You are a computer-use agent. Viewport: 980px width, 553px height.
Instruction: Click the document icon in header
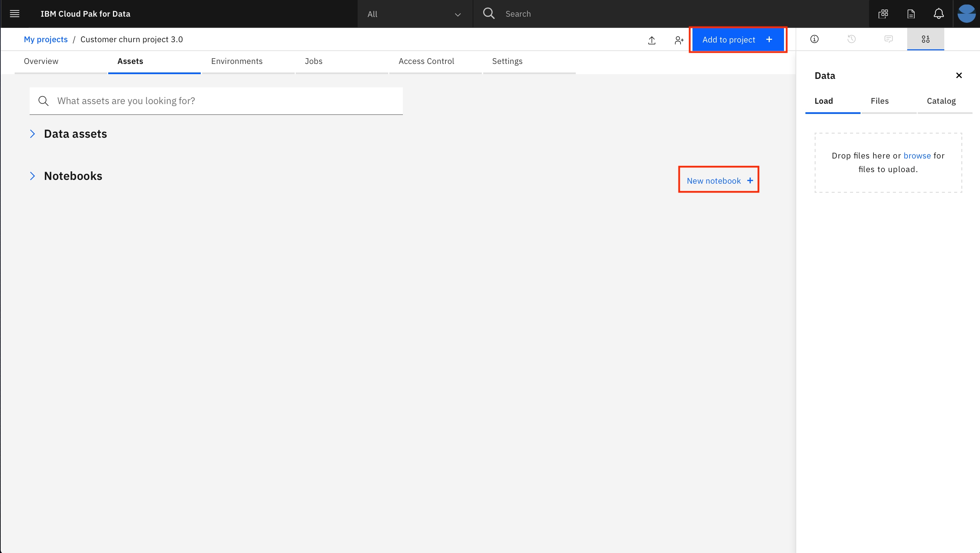pyautogui.click(x=911, y=14)
